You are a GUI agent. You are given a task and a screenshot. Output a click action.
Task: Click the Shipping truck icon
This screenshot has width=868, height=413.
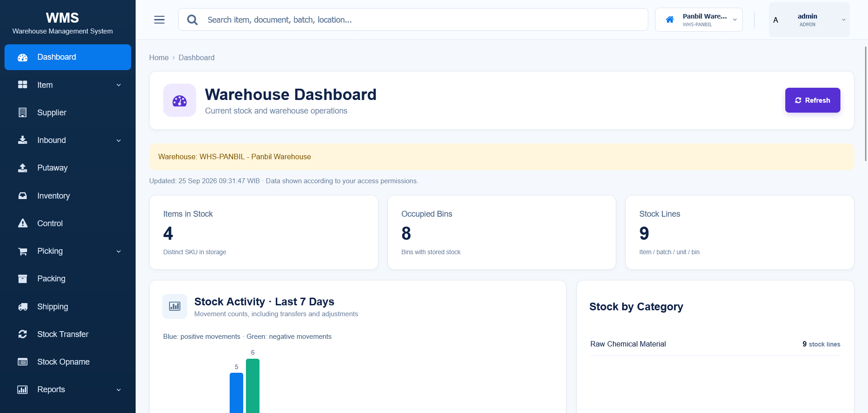click(23, 307)
